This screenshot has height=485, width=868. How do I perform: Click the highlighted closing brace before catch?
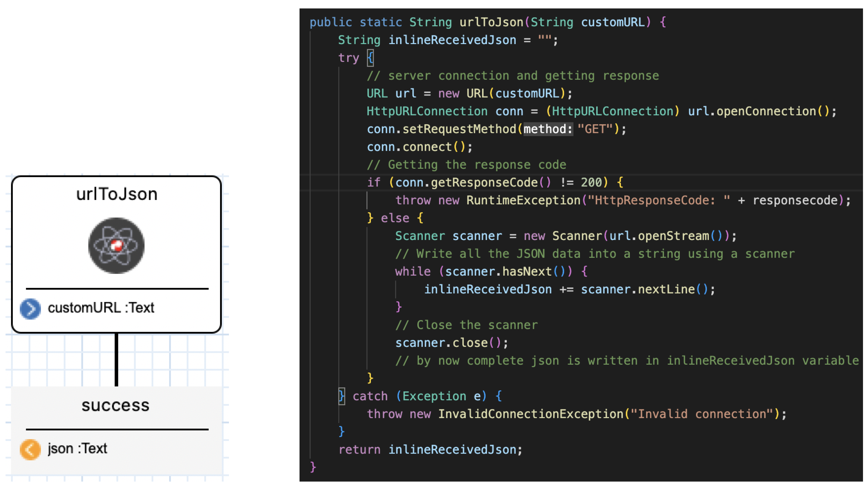click(342, 396)
